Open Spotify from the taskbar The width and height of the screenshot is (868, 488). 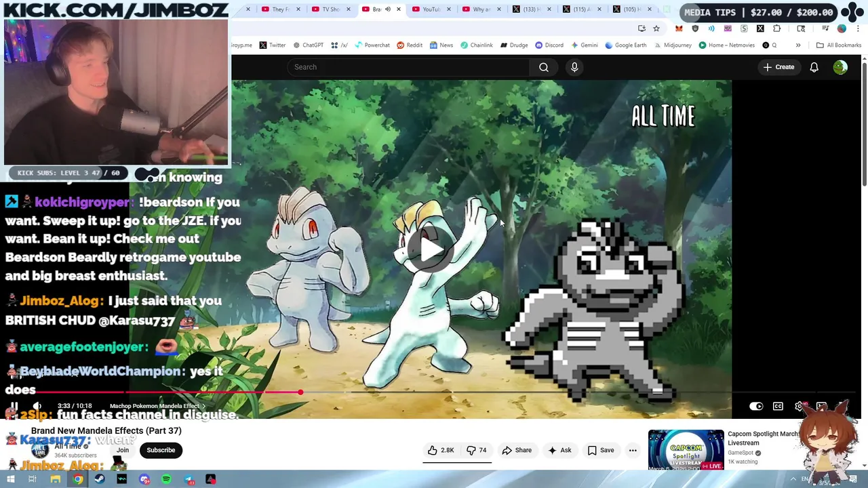(166, 479)
